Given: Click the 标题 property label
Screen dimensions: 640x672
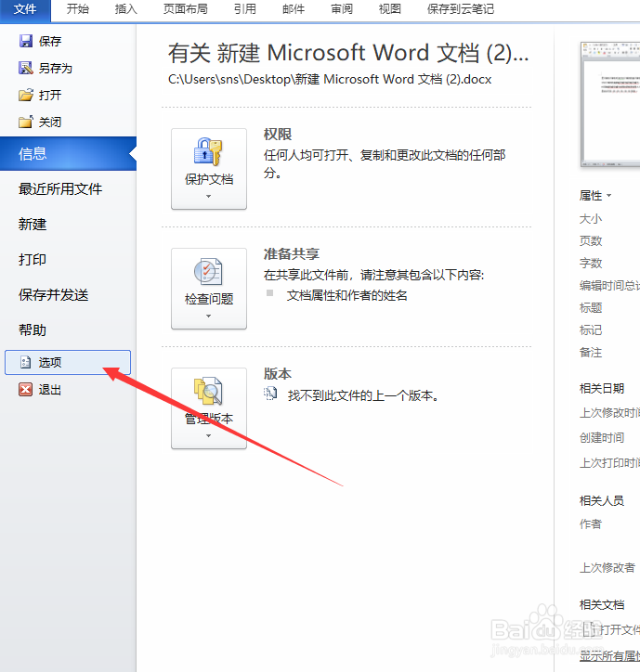Looking at the screenshot, I should click(591, 308).
